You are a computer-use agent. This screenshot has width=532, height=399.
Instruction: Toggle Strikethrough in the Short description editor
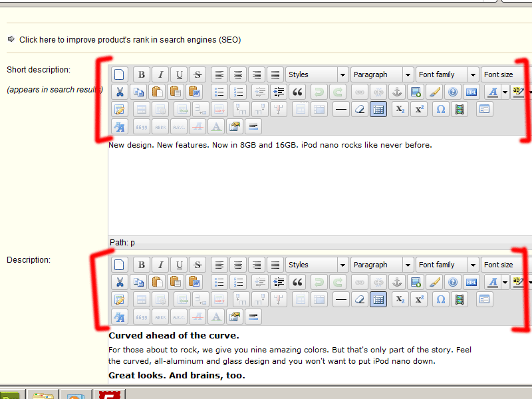tap(198, 74)
